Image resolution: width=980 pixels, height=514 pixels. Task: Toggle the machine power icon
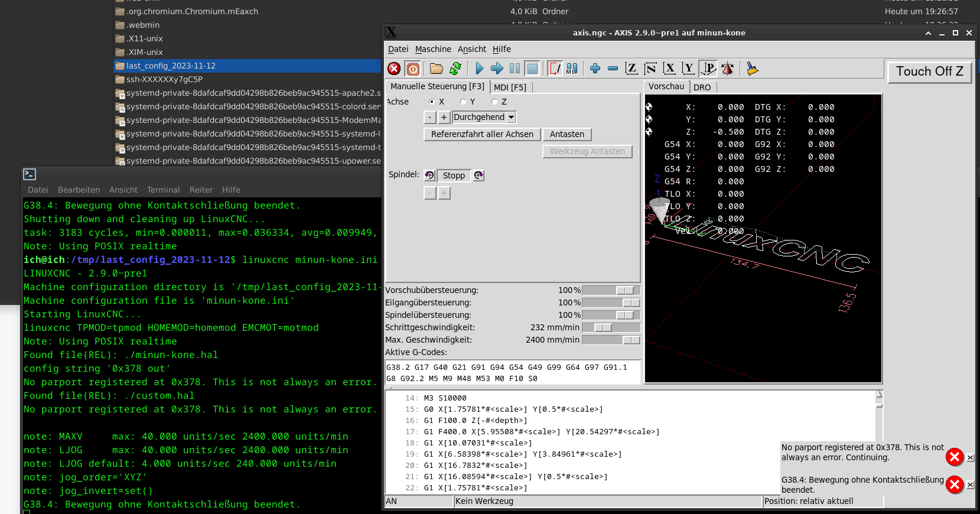pyautogui.click(x=414, y=69)
